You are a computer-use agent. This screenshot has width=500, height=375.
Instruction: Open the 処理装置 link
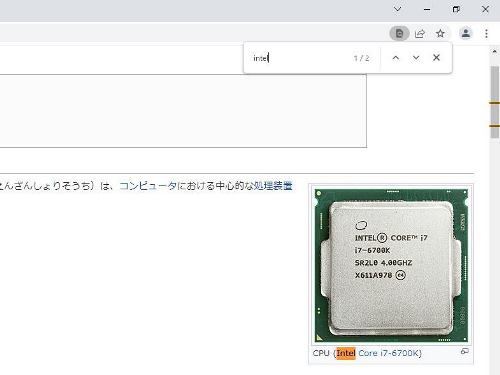click(x=273, y=186)
